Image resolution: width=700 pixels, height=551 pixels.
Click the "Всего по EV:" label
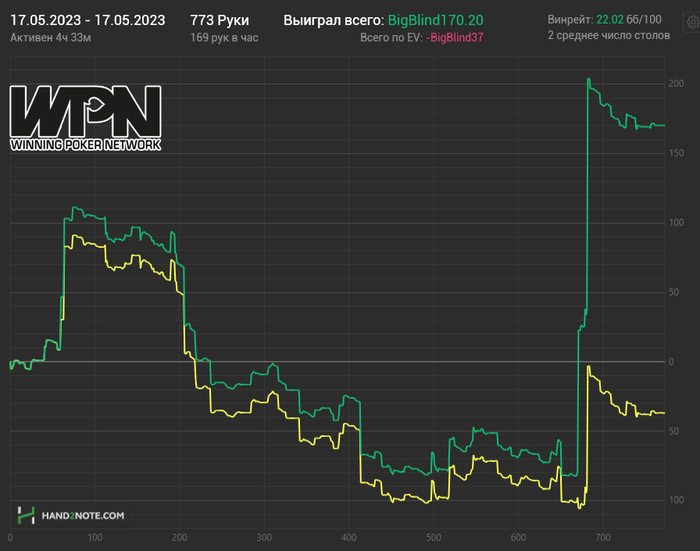point(391,38)
